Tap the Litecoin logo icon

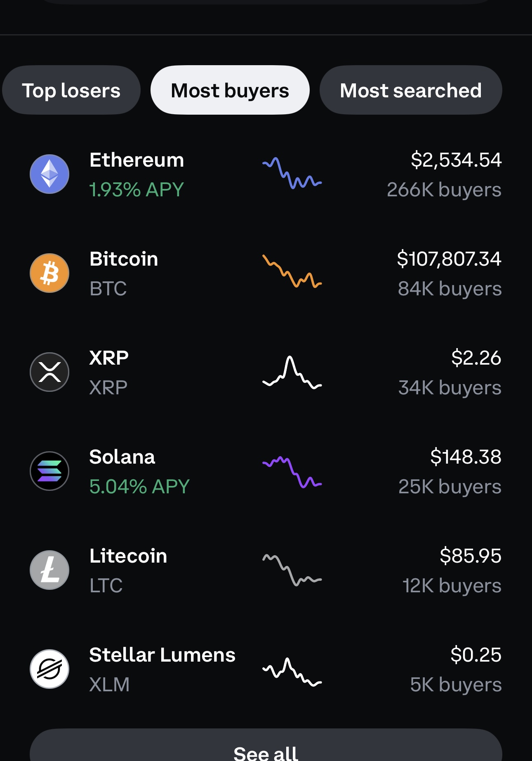[x=49, y=570]
